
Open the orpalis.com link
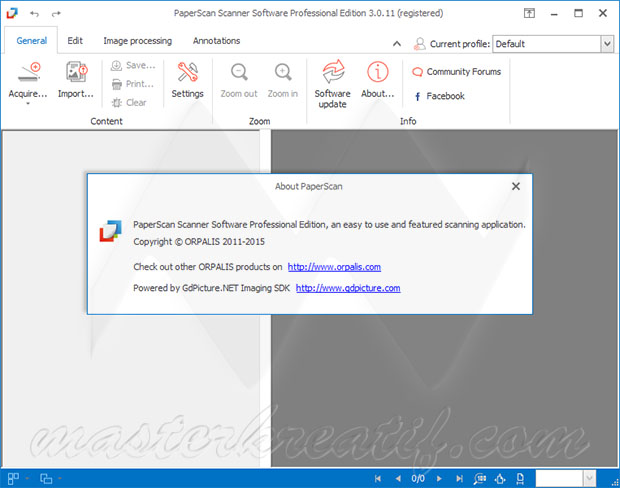pyautogui.click(x=334, y=267)
